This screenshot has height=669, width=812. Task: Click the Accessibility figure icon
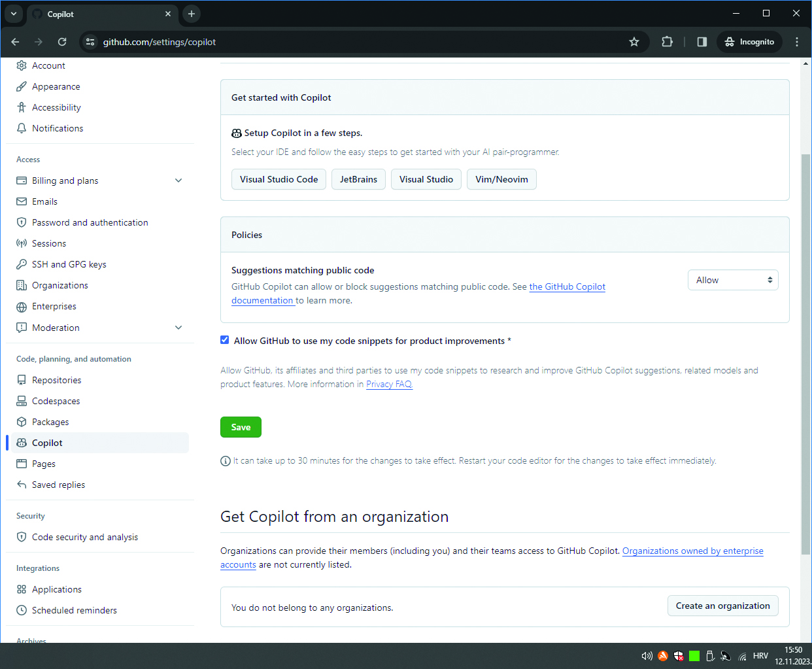coord(22,107)
